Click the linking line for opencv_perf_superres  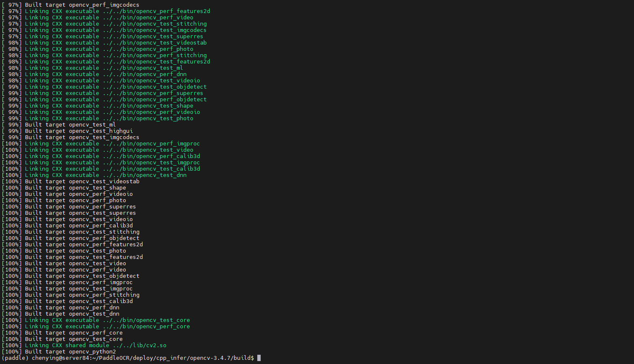coord(103,93)
